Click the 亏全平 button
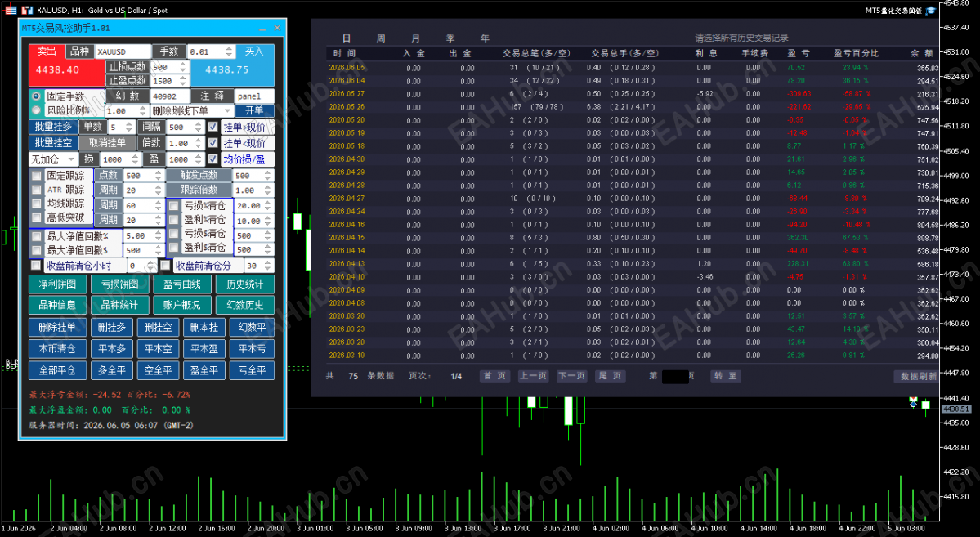The height and width of the screenshot is (537, 980). coord(252,371)
